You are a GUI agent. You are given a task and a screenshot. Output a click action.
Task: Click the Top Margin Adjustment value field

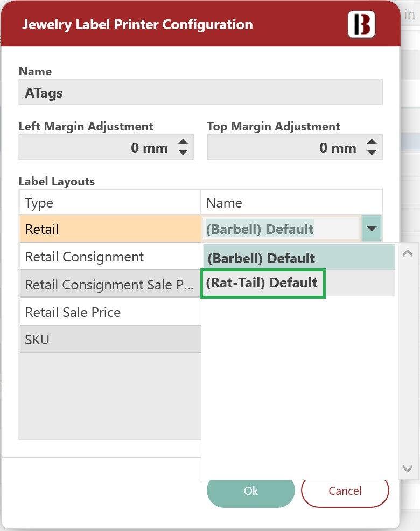(x=295, y=147)
